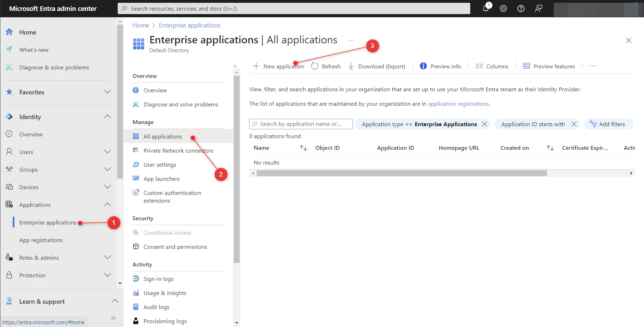The height and width of the screenshot is (327, 644).
Task: Collapse the Learn & support chevron
Action: [115, 301]
